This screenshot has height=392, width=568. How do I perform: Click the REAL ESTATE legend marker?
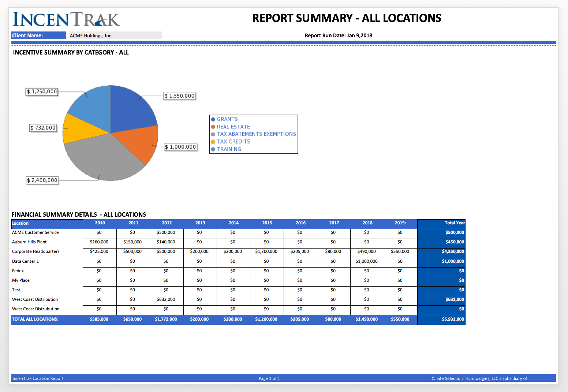pyautogui.click(x=213, y=127)
